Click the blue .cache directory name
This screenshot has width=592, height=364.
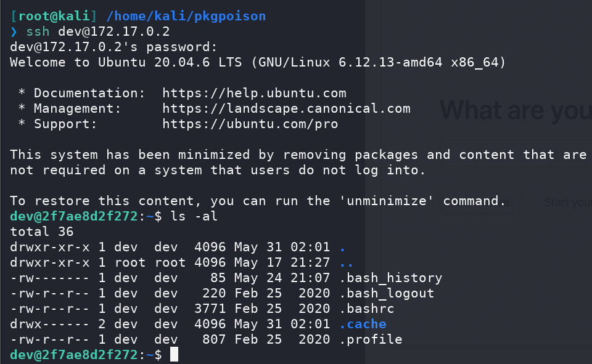363,325
